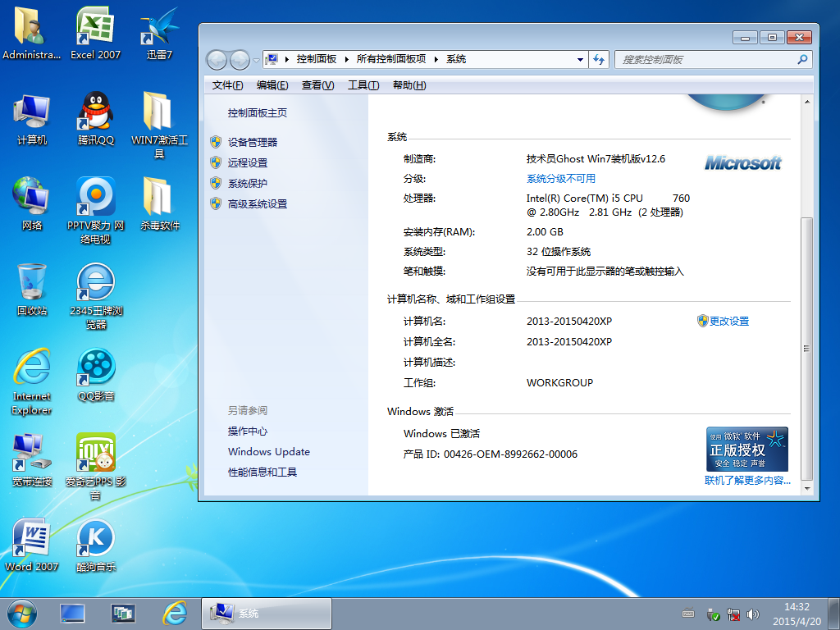The image size is (840, 630).
Task: Open the 查看(V) menu
Action: [317, 85]
